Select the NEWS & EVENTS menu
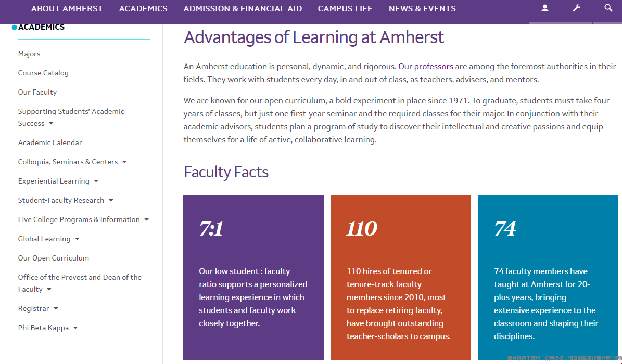The image size is (622, 364). point(422,8)
